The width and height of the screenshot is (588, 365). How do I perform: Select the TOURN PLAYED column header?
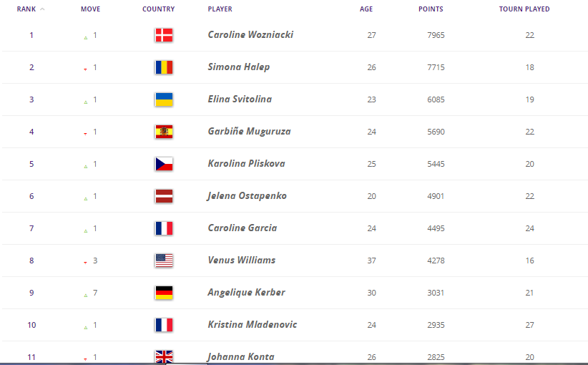[x=524, y=9]
